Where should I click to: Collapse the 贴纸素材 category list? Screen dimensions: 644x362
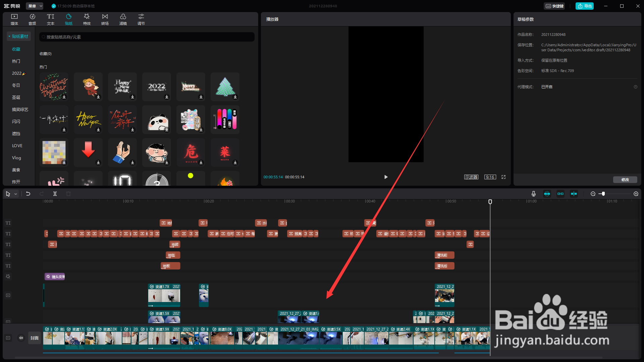(x=18, y=36)
